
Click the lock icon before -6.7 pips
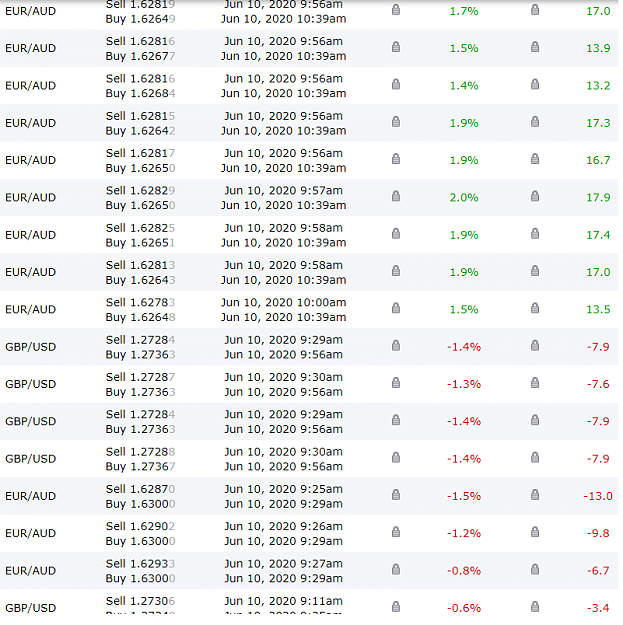(535, 569)
